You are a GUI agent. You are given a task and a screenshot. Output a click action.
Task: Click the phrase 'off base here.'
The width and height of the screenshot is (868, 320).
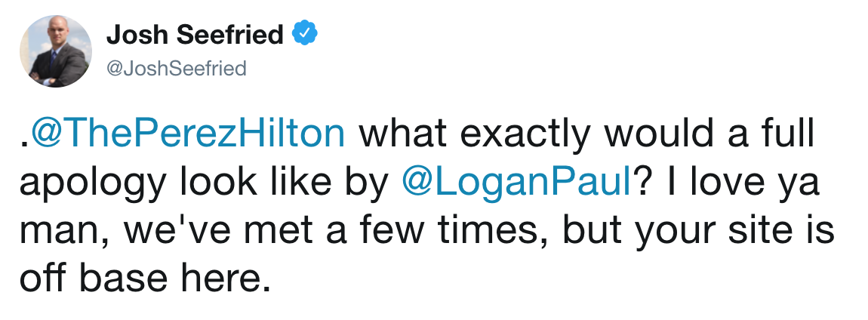pyautogui.click(x=145, y=278)
